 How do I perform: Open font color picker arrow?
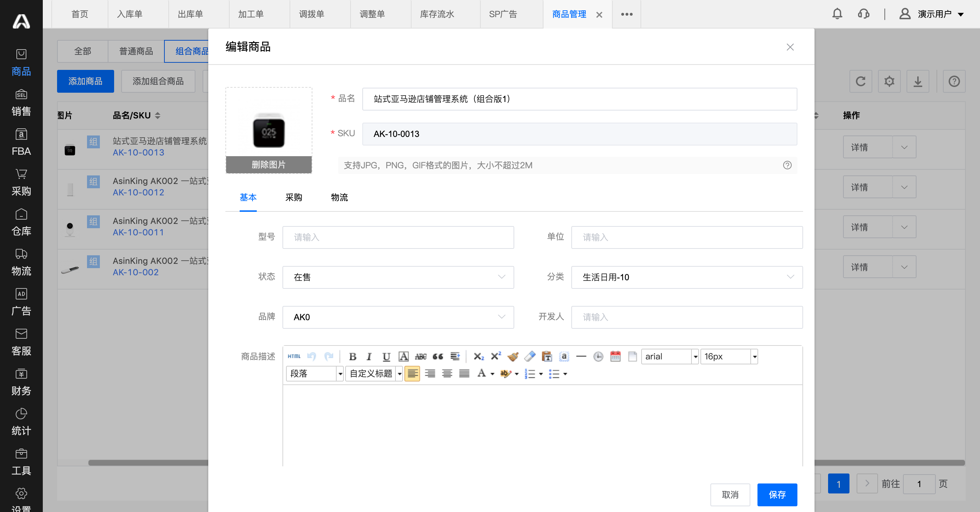click(492, 374)
